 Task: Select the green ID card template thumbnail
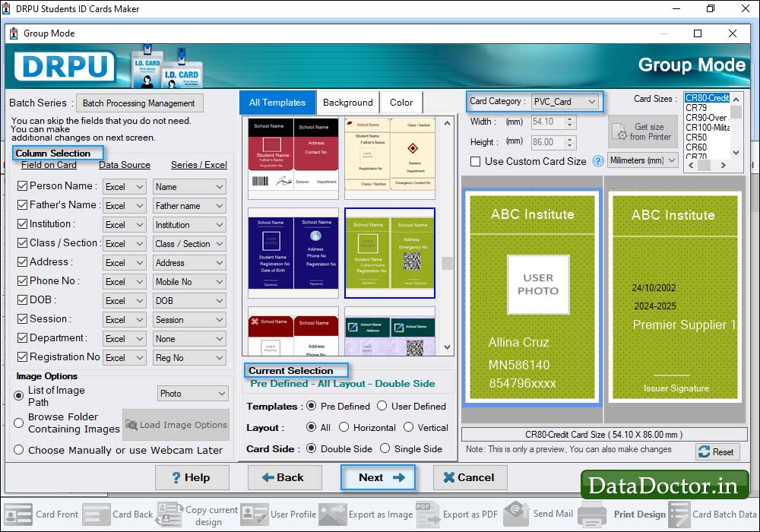[390, 253]
